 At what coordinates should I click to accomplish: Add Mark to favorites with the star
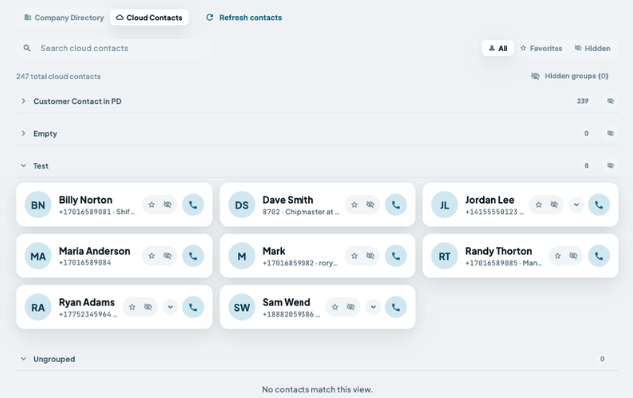[x=354, y=256]
